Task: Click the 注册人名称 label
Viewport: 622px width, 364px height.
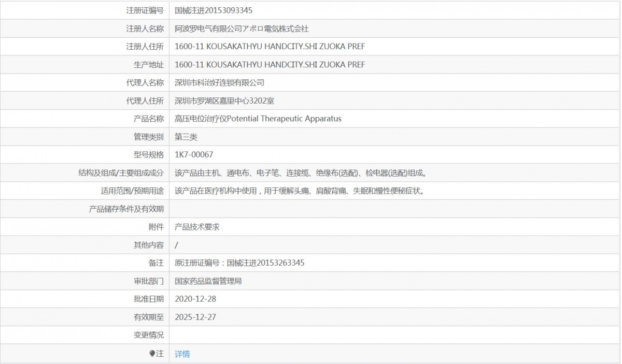Action: 145,28
